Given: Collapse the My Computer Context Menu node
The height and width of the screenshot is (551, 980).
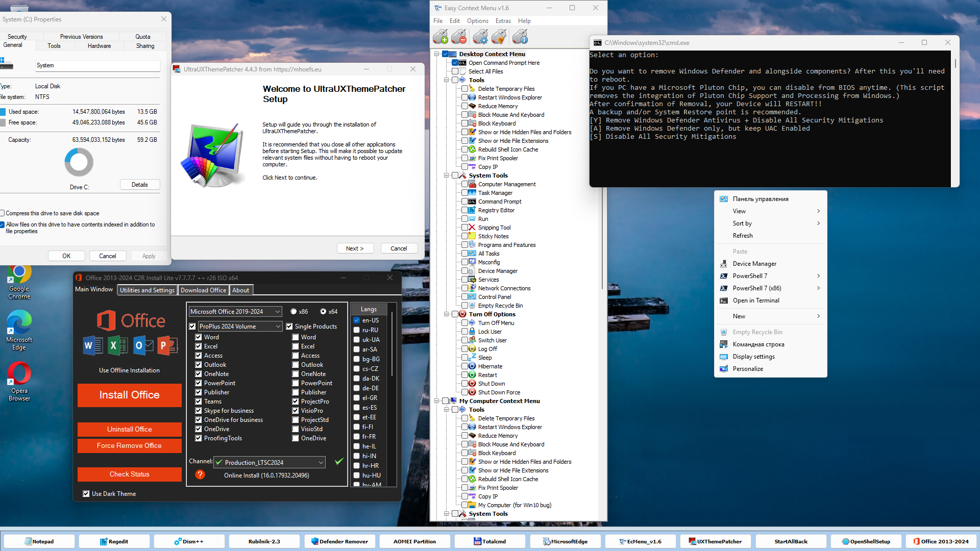Looking at the screenshot, I should pos(437,401).
